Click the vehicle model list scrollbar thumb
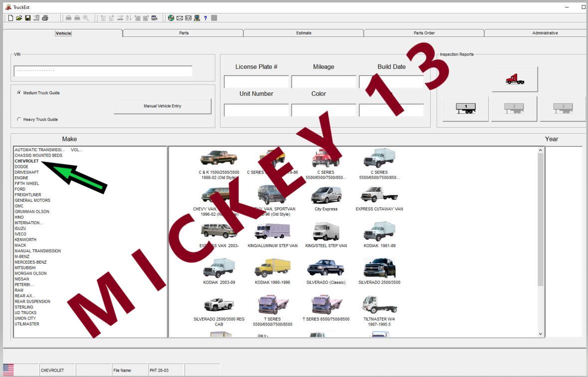The height and width of the screenshot is (377, 588). (541, 220)
